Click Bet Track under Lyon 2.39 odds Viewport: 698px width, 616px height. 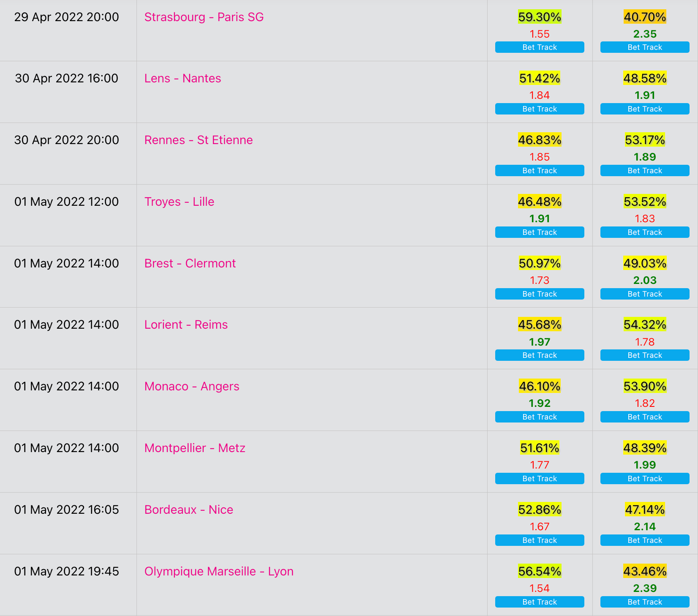coord(645,602)
